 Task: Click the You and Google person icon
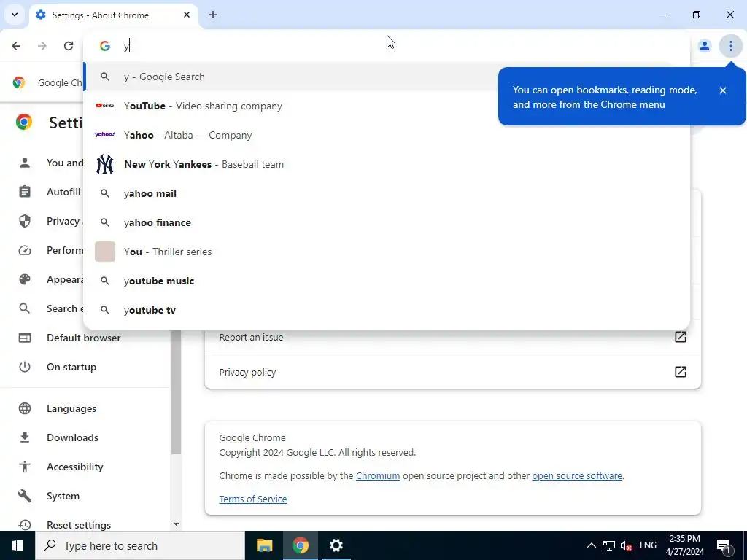coord(25,163)
